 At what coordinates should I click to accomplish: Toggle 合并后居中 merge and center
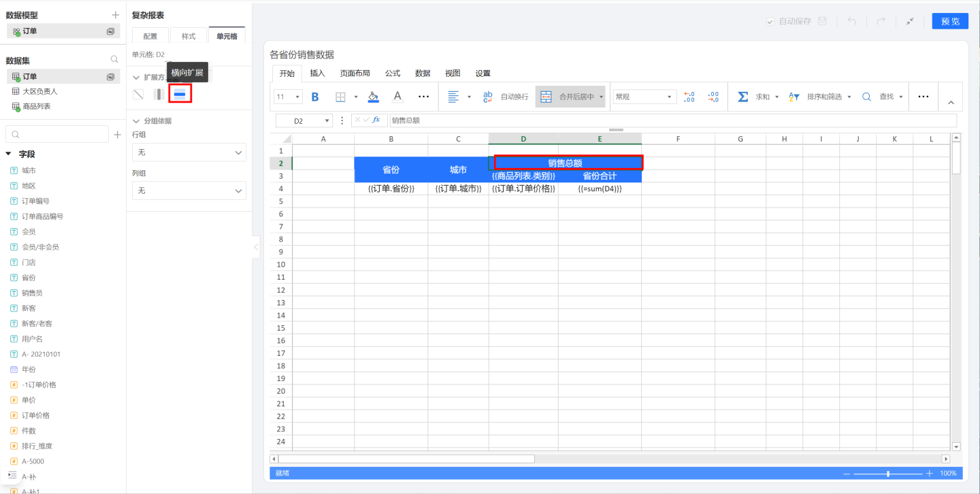(x=570, y=97)
